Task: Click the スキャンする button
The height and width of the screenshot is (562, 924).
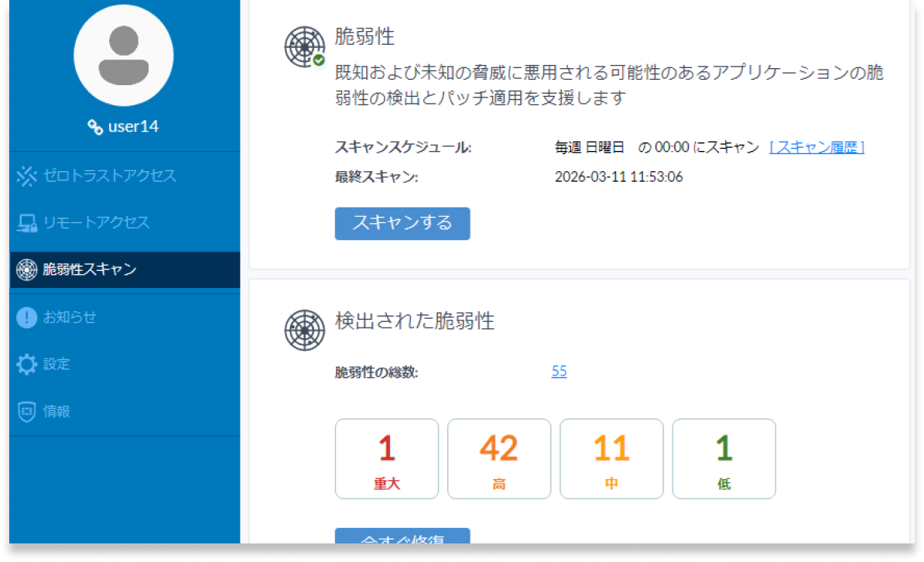Action: click(402, 224)
